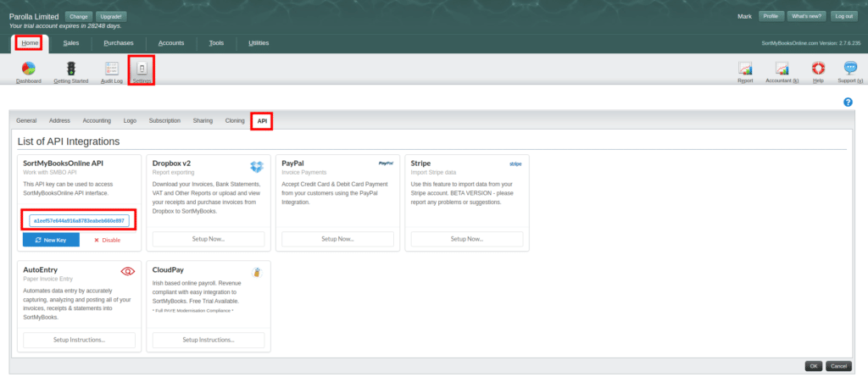Click the AutoEntry eye logo
This screenshot has width=868, height=377.
pos(128,271)
